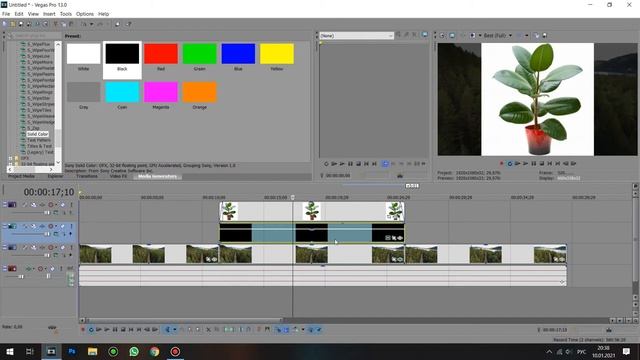640x360 pixels.
Task: Arm the audio track for recording
Action: pyautogui.click(x=40, y=269)
